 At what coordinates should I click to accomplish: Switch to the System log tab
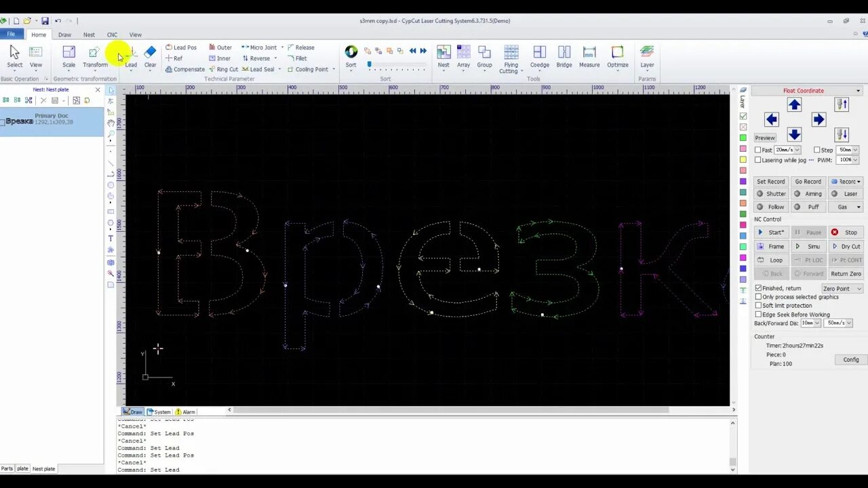[x=159, y=411]
